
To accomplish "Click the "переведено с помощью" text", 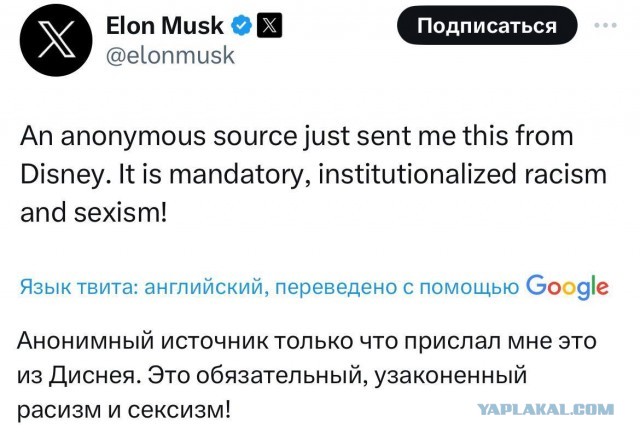I will 421,288.
